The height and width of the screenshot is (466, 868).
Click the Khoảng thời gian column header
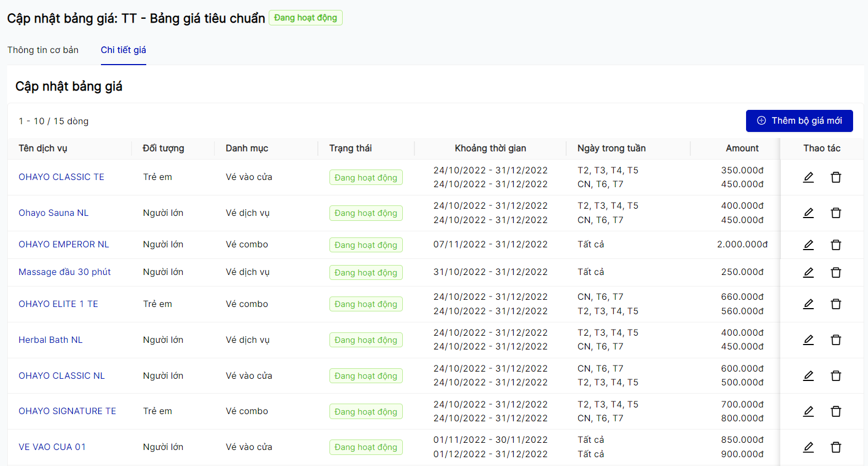click(x=490, y=149)
